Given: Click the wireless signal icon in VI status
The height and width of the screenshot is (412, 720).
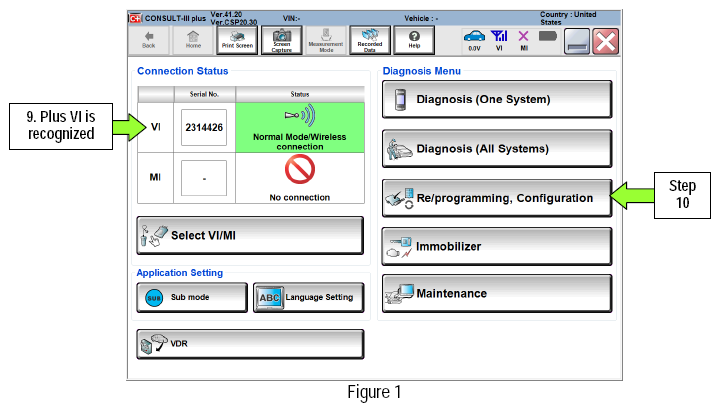Looking at the screenshot, I should [300, 115].
